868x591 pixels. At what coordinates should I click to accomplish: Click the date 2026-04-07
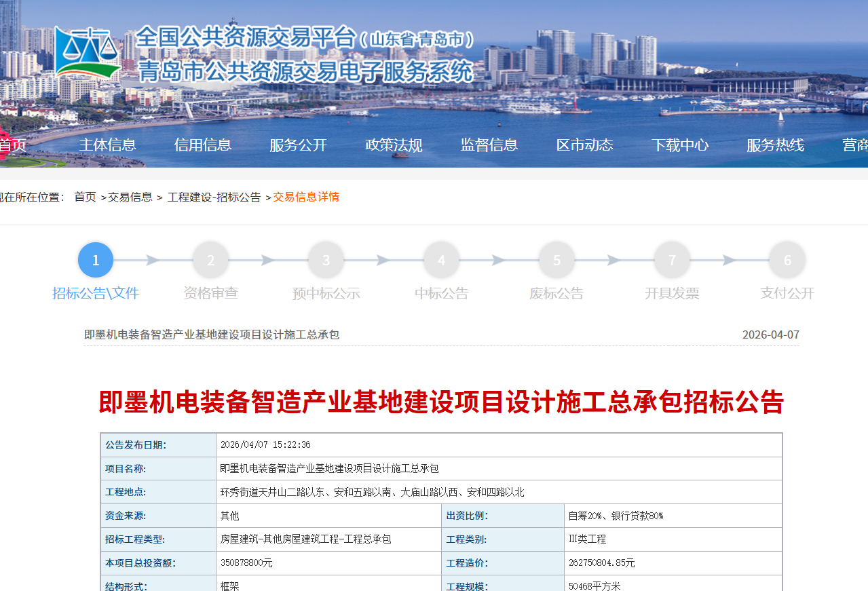coord(771,335)
